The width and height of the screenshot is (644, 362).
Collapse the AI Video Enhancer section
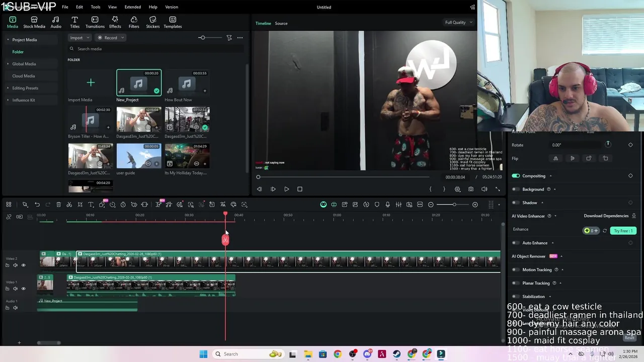pyautogui.click(x=555, y=216)
